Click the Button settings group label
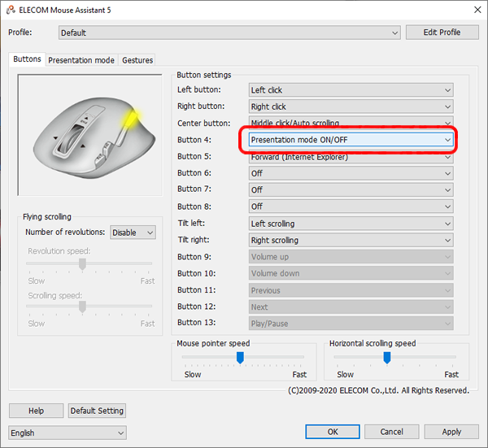 pos(204,75)
